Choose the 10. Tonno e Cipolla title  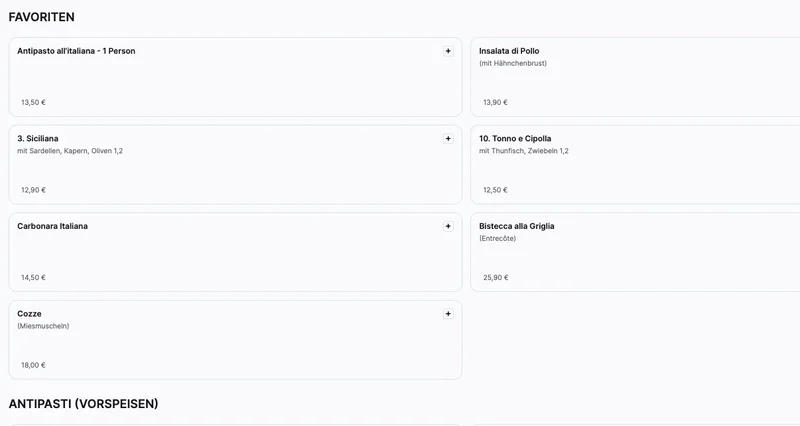click(x=515, y=139)
